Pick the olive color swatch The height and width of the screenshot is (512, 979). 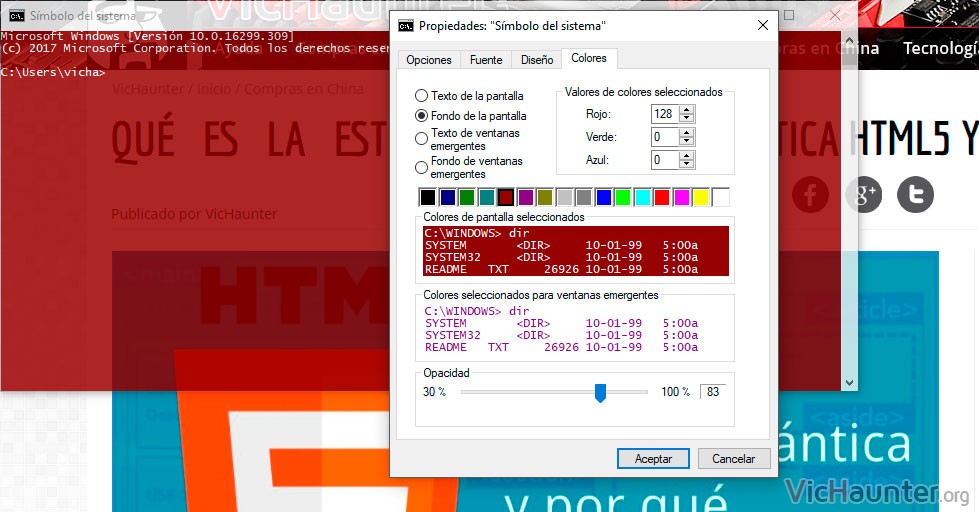coord(545,198)
